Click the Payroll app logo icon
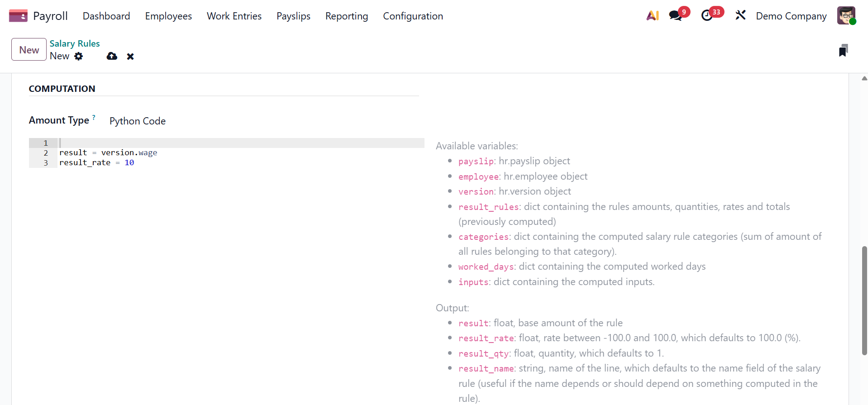Image resolution: width=868 pixels, height=405 pixels. (18, 16)
